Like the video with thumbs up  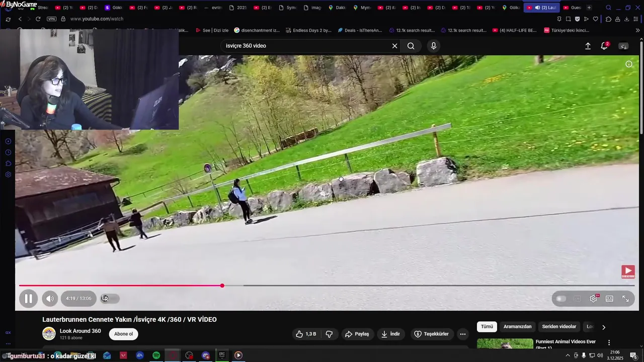pyautogui.click(x=306, y=334)
